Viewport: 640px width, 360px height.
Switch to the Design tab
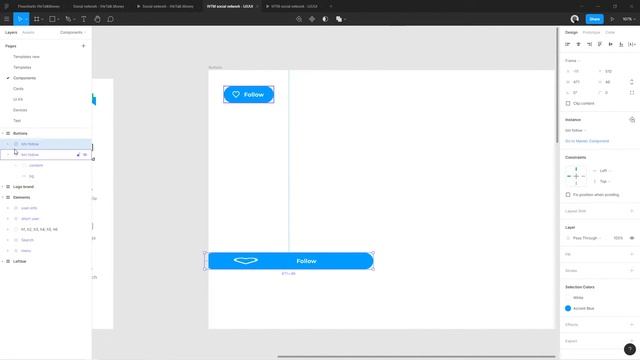coord(571,32)
